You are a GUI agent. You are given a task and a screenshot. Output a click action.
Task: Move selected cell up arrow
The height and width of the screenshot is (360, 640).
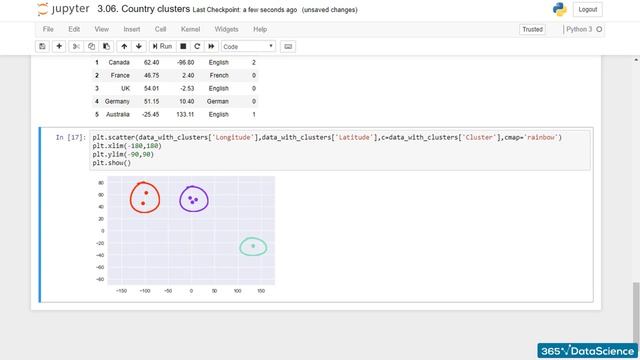point(124,47)
